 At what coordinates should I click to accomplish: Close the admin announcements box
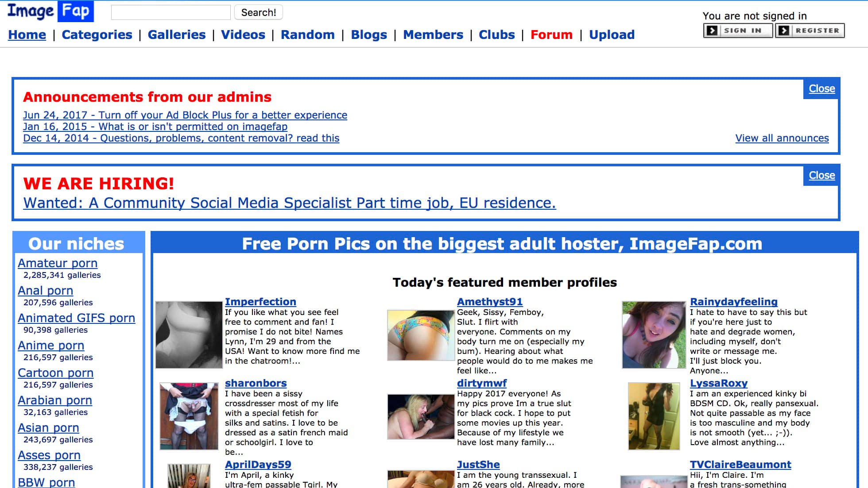tap(821, 88)
